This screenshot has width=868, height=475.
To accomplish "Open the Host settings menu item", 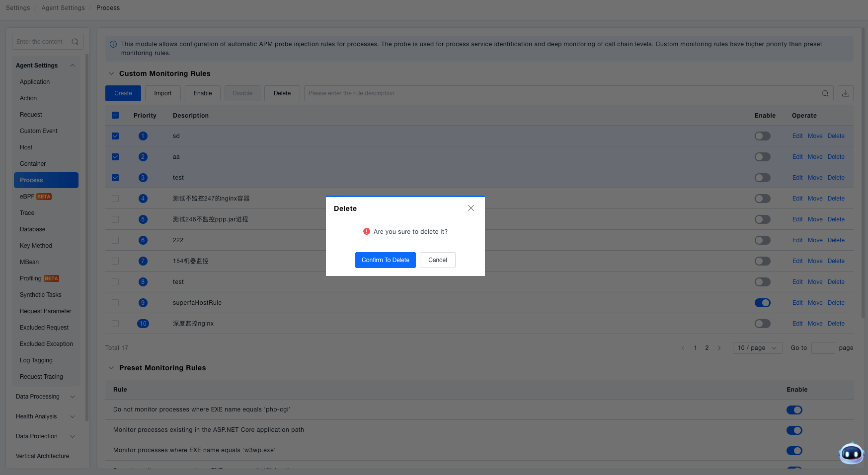I will pyautogui.click(x=26, y=147).
